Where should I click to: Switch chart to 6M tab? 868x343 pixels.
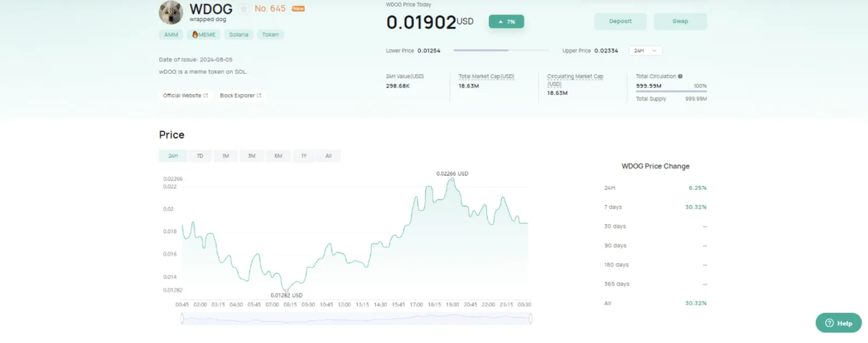278,156
